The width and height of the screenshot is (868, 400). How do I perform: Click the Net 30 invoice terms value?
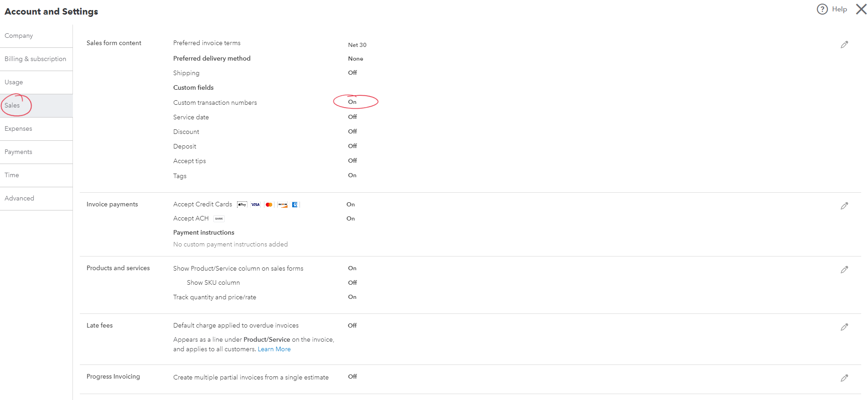click(357, 45)
